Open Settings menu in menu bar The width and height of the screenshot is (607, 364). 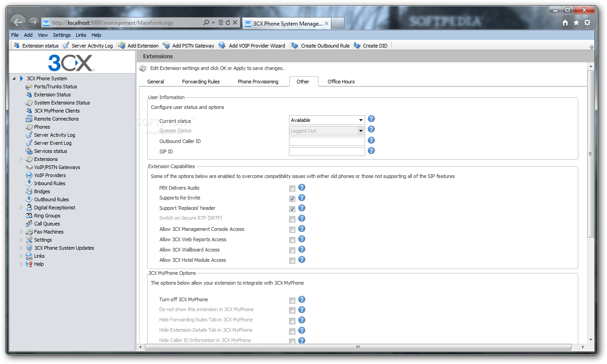62,35
